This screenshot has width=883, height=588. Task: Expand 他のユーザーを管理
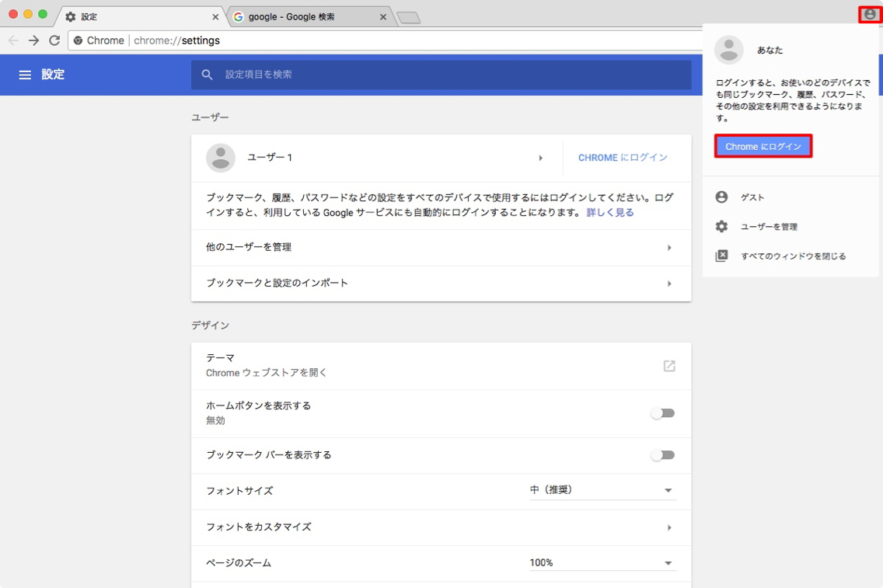click(669, 248)
